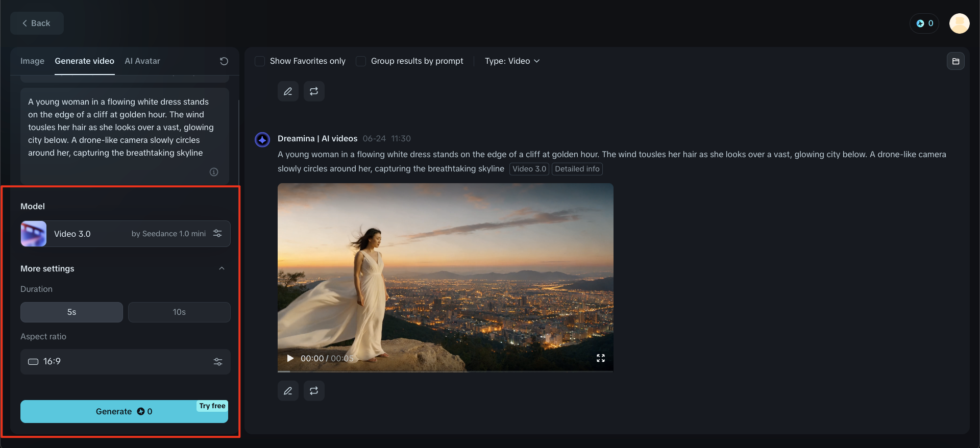Open the 16:9 aspect ratio selector
Viewport: 980px width, 448px height.
pyautogui.click(x=125, y=362)
